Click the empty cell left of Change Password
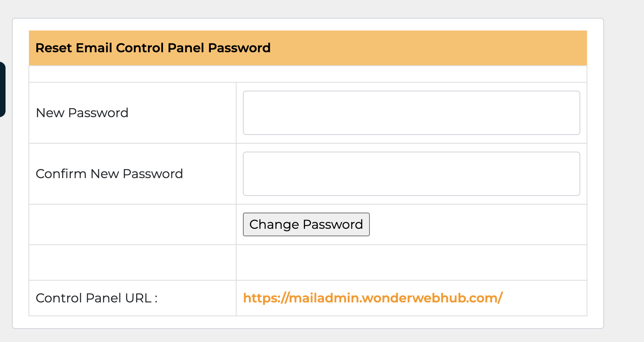Viewport: 644px width, 342px height. (x=133, y=224)
